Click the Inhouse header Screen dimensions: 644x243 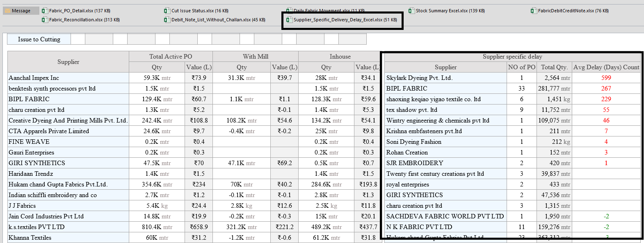(x=340, y=57)
